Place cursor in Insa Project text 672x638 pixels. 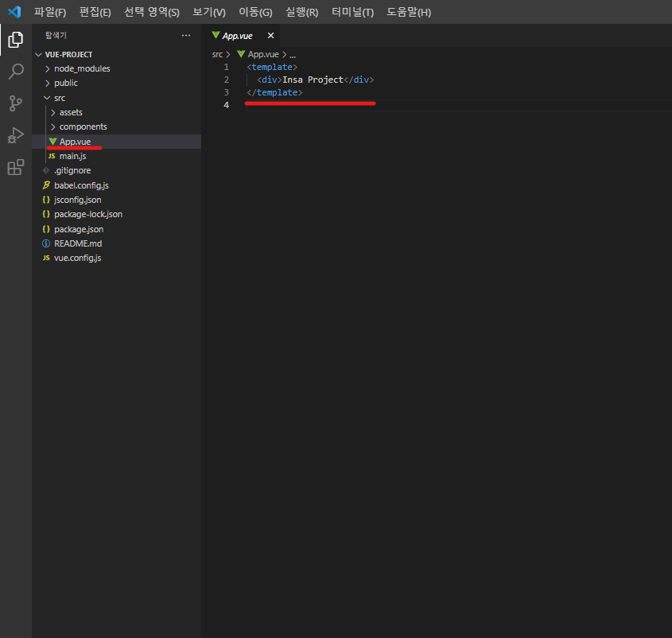[313, 80]
